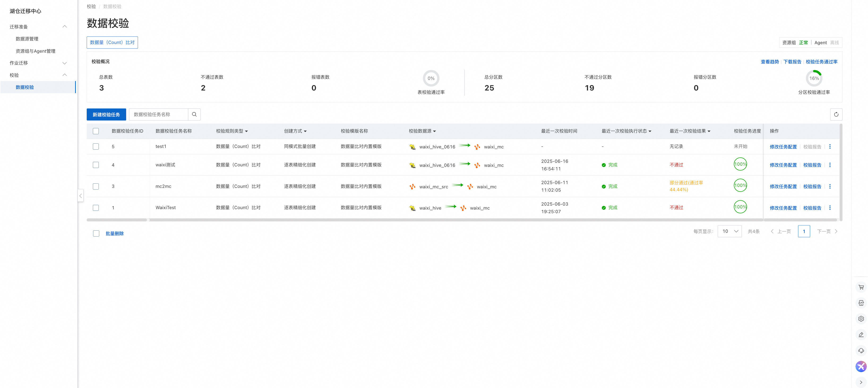Screen dimensions: 868x388
Task: Open 数据源管理 in the sidebar
Action: tap(27, 39)
